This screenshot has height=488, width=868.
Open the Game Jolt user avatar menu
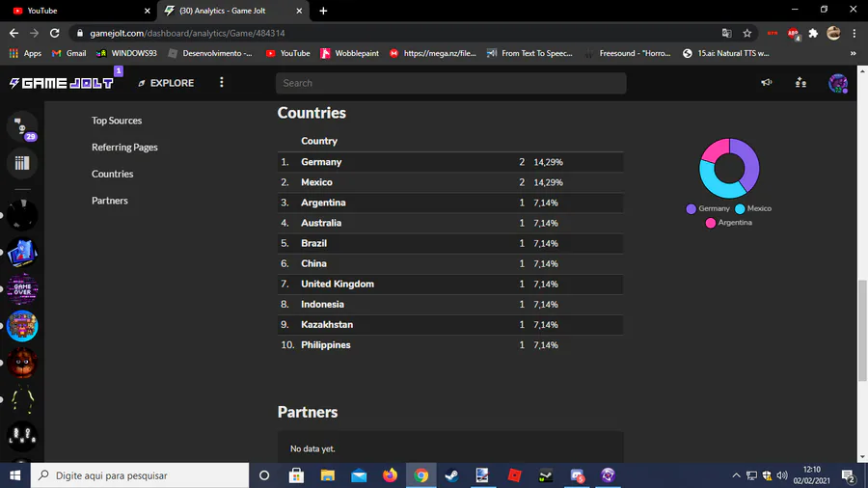tap(837, 83)
